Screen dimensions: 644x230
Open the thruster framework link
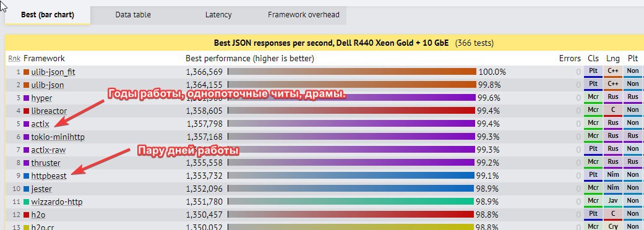[x=46, y=163]
